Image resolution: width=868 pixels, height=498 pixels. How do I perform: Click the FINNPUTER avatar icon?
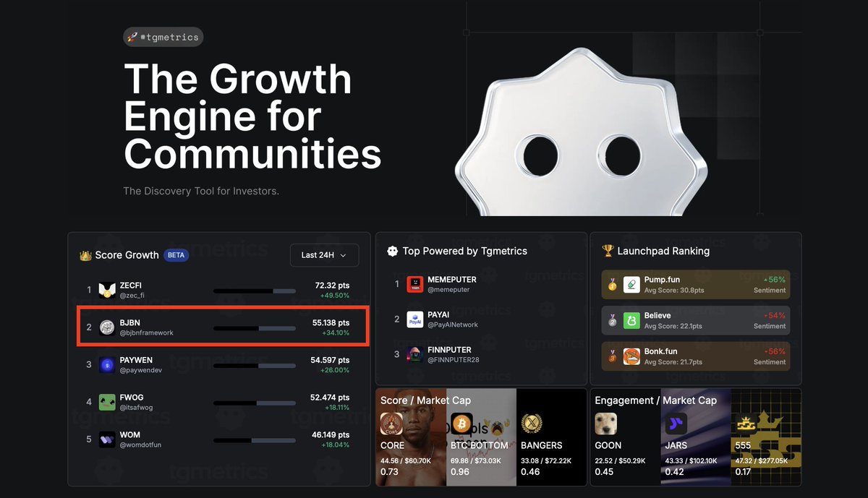tap(414, 354)
